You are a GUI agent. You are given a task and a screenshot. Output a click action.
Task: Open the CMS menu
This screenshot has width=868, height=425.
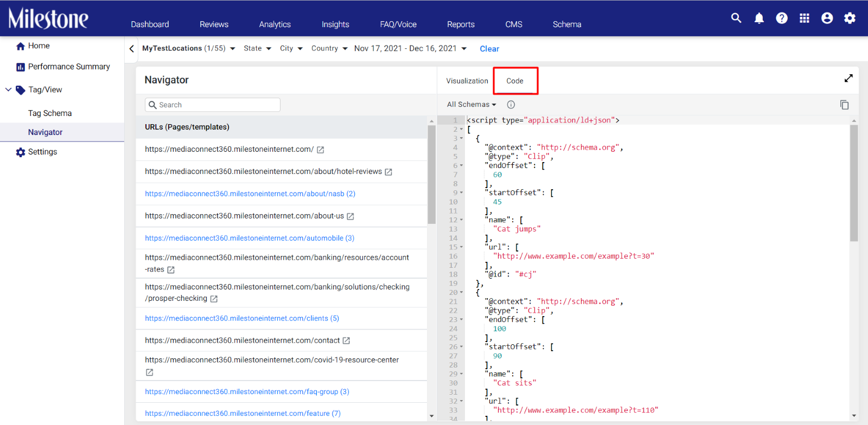(x=514, y=24)
